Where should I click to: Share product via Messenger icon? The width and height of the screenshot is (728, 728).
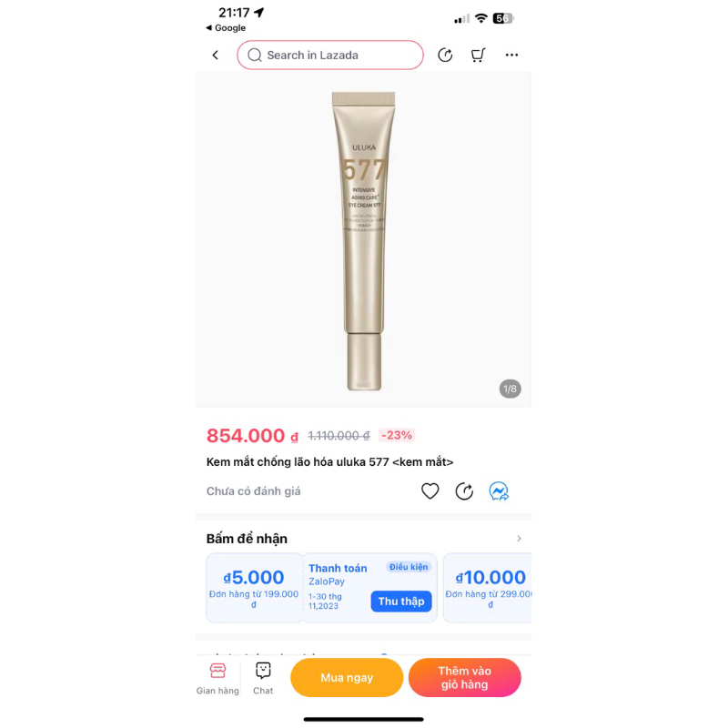(499, 490)
